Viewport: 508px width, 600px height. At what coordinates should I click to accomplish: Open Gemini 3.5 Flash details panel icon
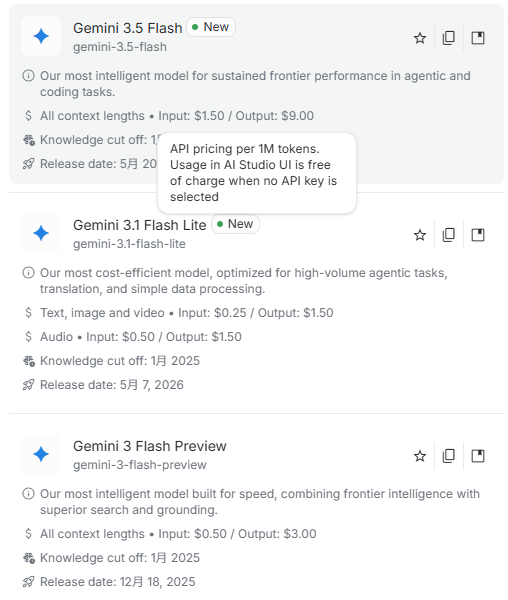[478, 38]
